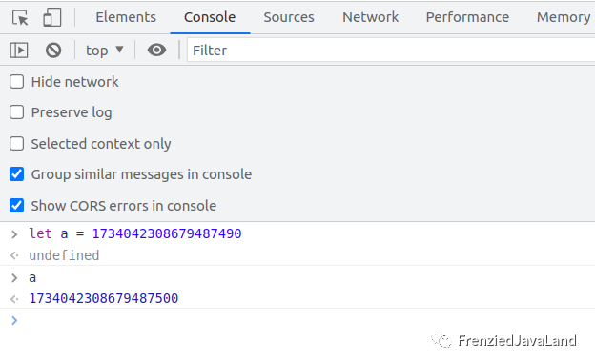Click the blue console prompt chevron
The height and width of the screenshot is (364, 595).
(14, 320)
